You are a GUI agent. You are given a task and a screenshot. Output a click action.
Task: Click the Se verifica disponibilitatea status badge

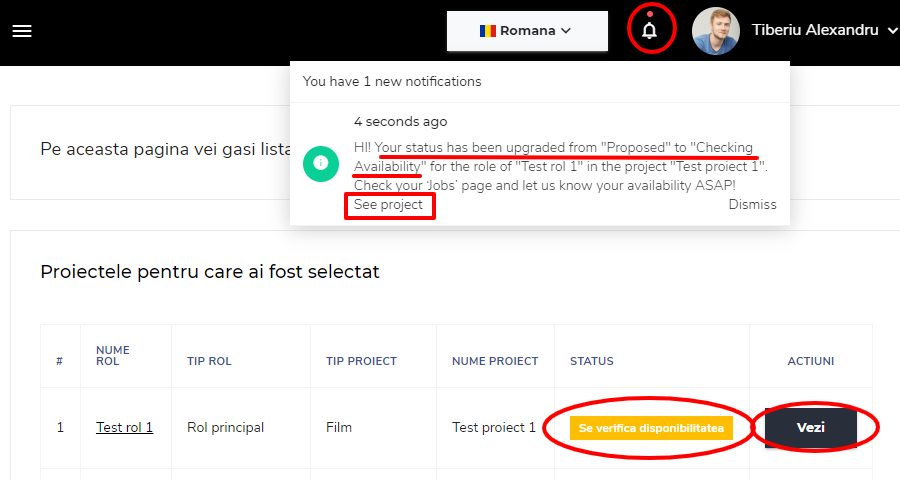click(x=651, y=428)
